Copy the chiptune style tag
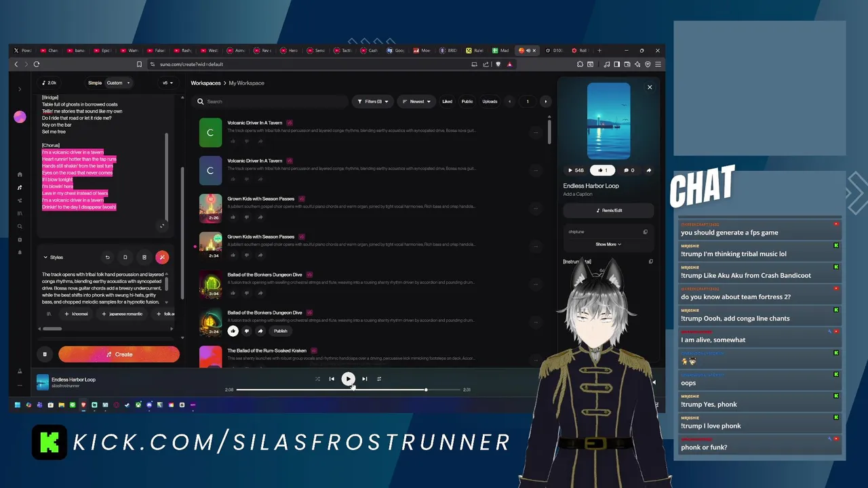868x488 pixels. click(x=645, y=232)
